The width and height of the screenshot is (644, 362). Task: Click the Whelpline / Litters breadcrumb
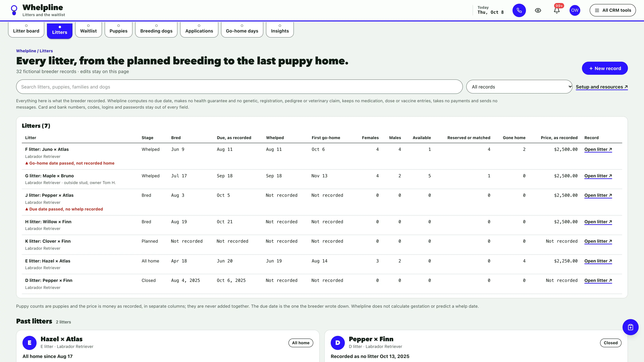click(35, 51)
